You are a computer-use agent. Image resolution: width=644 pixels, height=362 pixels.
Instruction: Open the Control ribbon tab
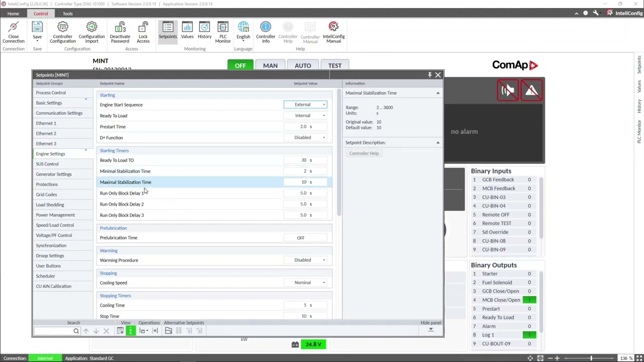(41, 14)
